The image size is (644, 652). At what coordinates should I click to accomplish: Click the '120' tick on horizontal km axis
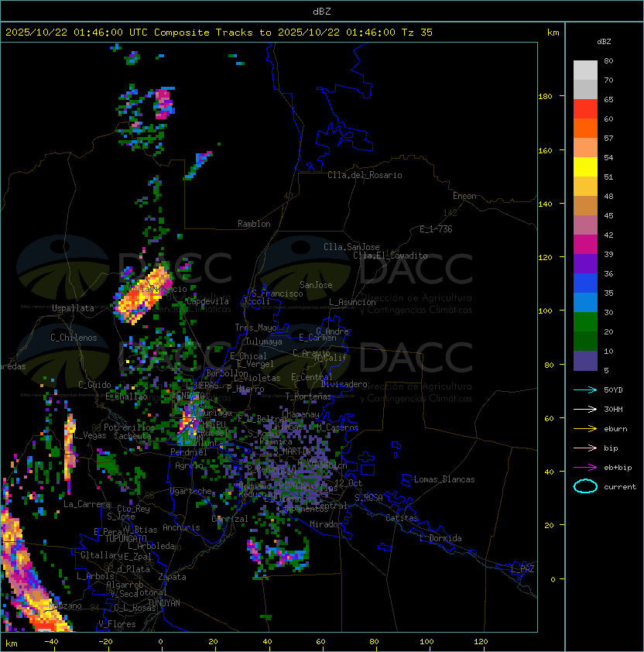tap(481, 642)
